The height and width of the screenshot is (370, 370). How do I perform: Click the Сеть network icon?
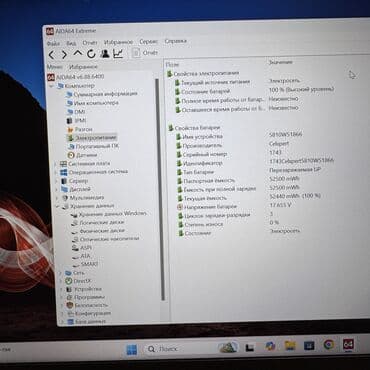tap(68, 273)
